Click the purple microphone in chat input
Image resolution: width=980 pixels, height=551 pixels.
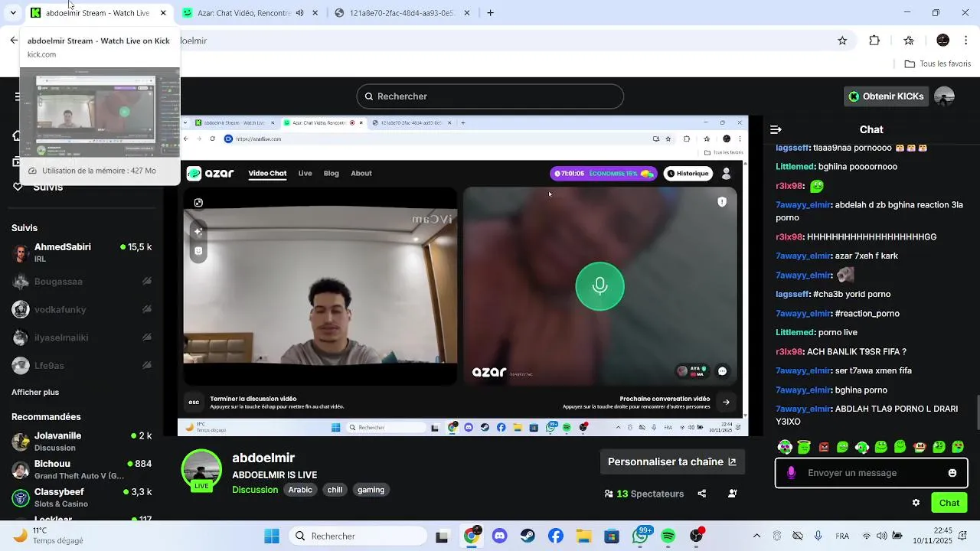[791, 473]
